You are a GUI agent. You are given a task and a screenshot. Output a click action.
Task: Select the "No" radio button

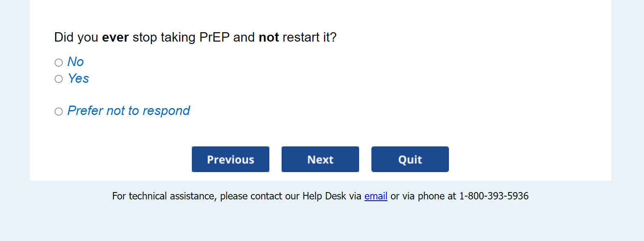[59, 62]
